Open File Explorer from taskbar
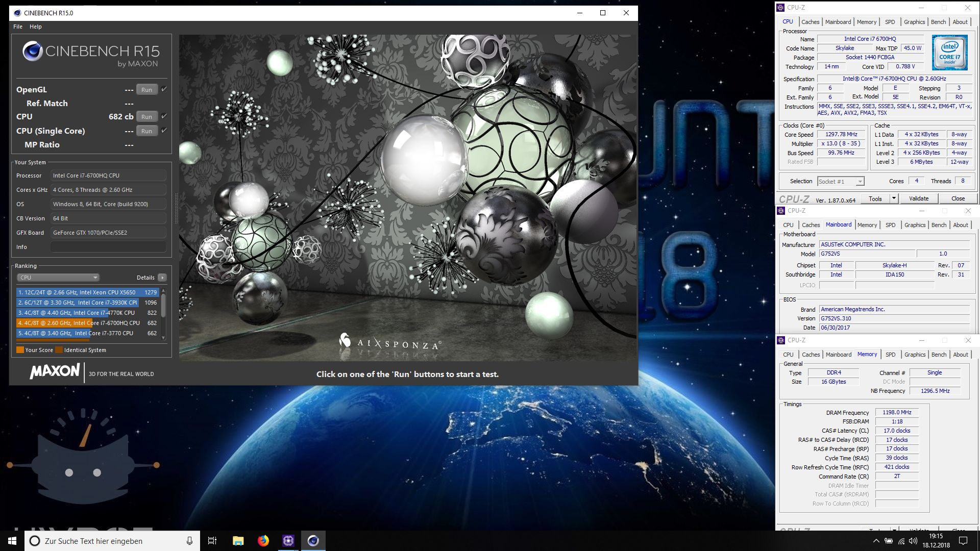 pos(238,541)
